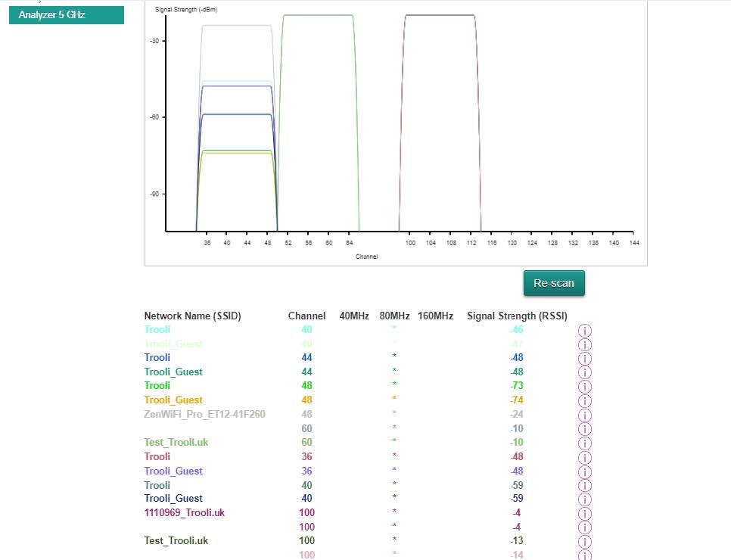Viewport: 731px width, 560px height.
Task: Click the Channel column header
Action: (x=306, y=316)
